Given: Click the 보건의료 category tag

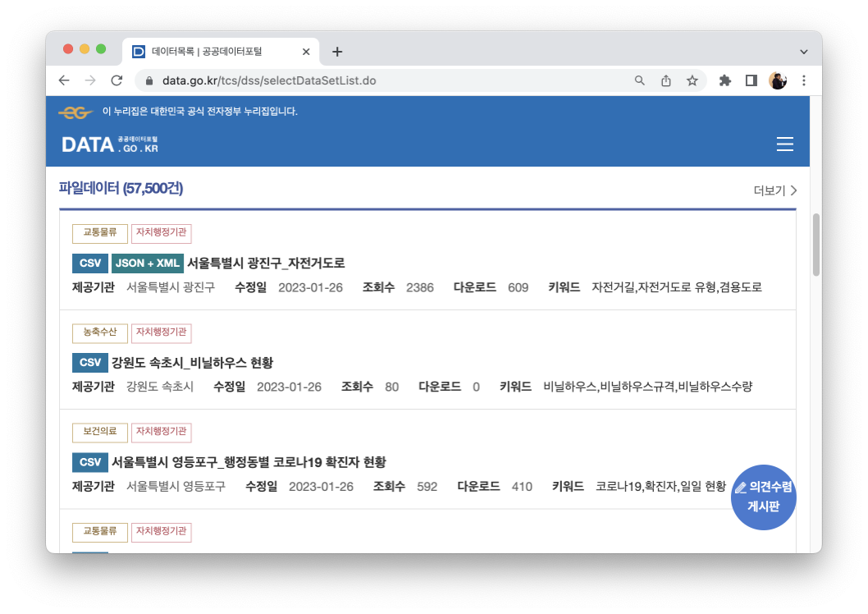Looking at the screenshot, I should [99, 432].
